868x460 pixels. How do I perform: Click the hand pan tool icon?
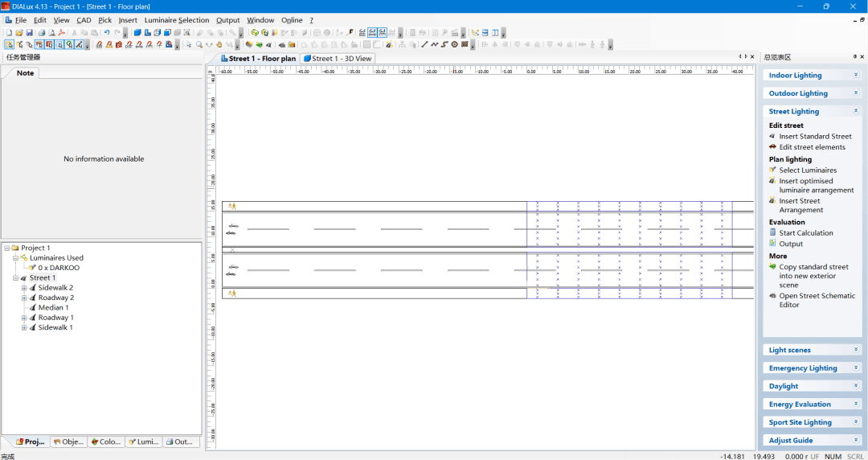[x=219, y=44]
